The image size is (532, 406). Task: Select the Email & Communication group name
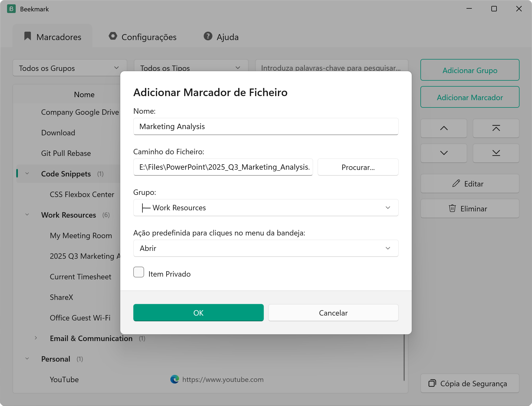coord(91,338)
